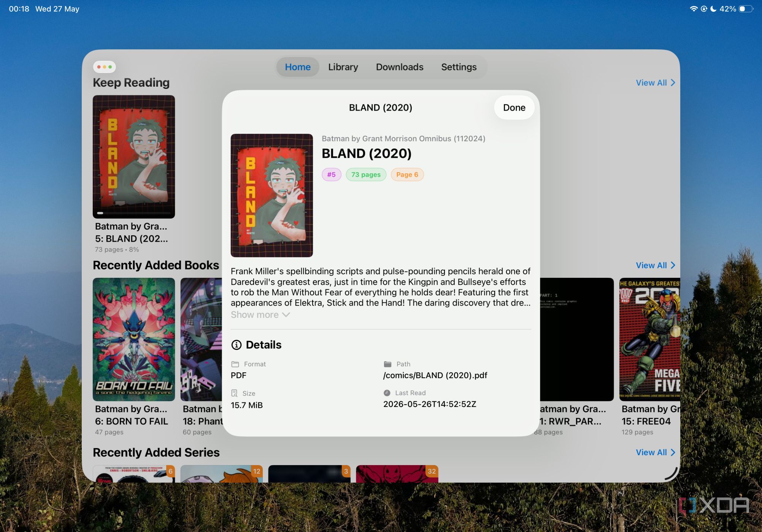Image resolution: width=762 pixels, height=532 pixels.
Task: Click the Page 6 progress badge
Action: point(407,174)
